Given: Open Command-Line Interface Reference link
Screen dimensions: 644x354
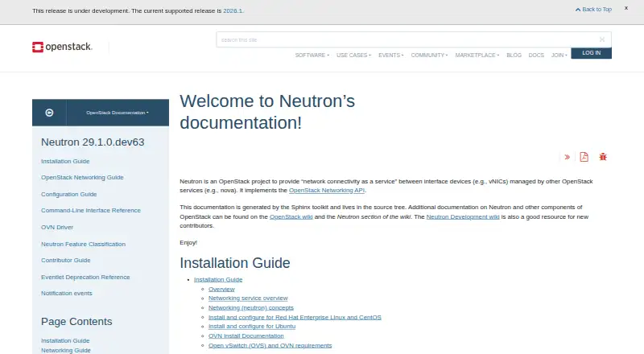Looking at the screenshot, I should pos(91,210).
